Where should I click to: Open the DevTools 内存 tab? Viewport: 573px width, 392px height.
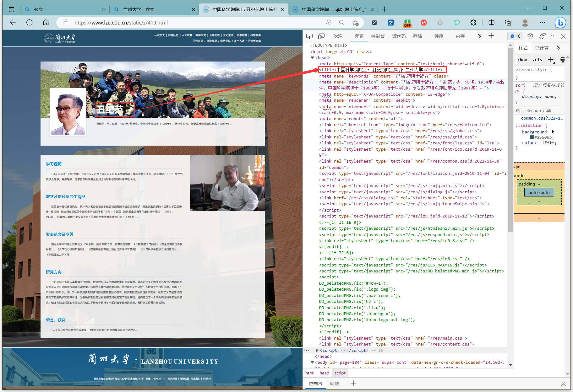click(460, 36)
